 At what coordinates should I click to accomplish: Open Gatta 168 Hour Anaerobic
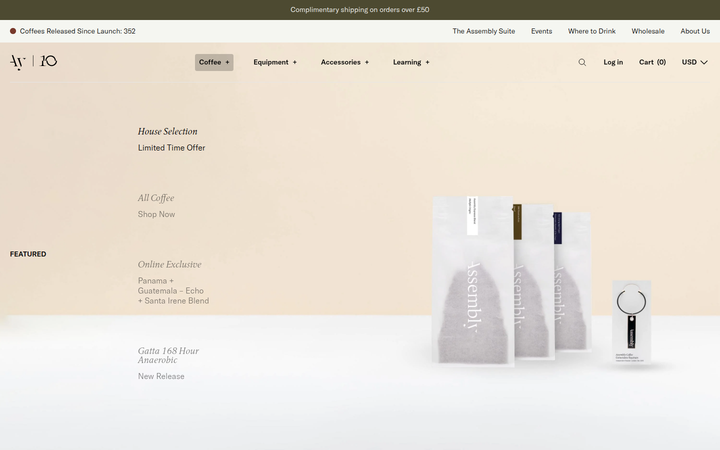[x=168, y=355]
